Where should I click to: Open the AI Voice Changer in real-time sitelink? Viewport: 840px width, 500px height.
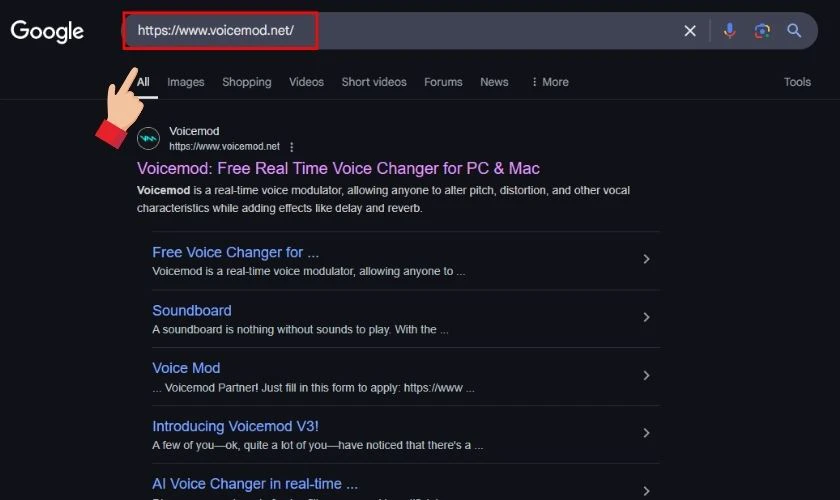coord(255,483)
